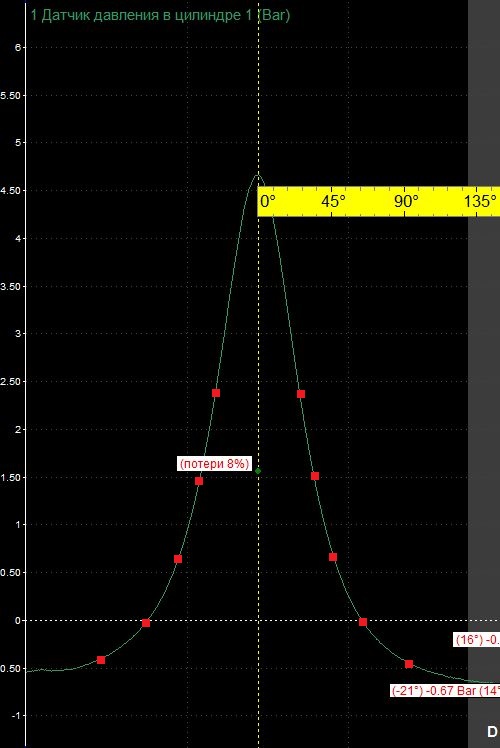The height and width of the screenshot is (748, 500).
Task: Select the rightmost red marker below zero
Action: pyautogui.click(x=409, y=664)
